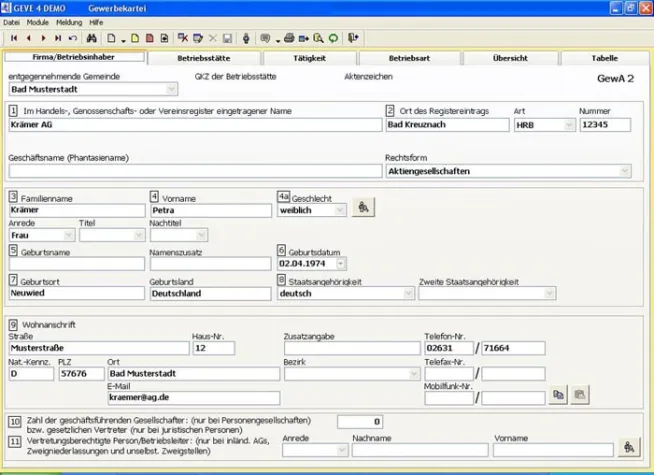654x475 pixels.
Task: Click the binoculars search icon
Action: pos(91,38)
